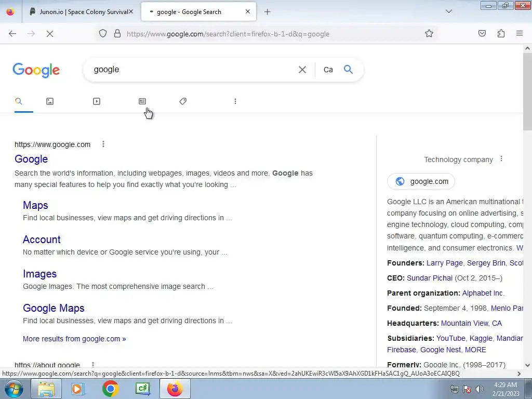This screenshot has width=532, height=399.
Task: Open a new tab with plus
Action: pos(268,12)
